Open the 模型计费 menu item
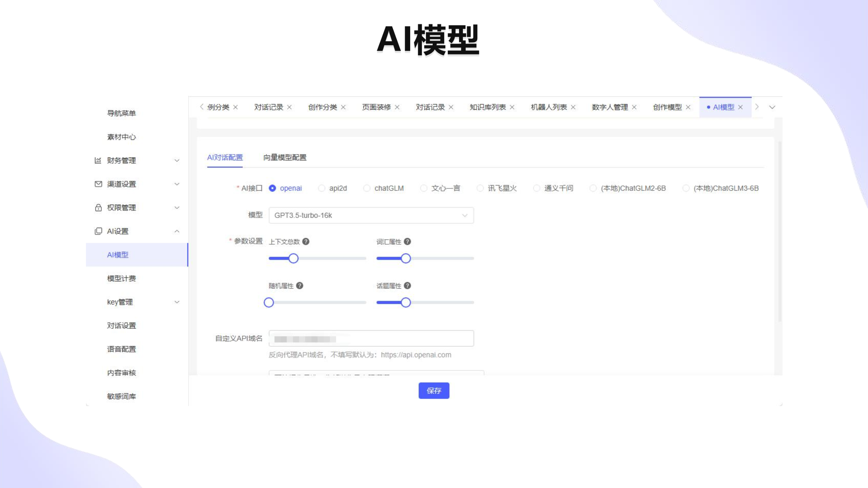Viewport: 868px width, 488px height. (x=121, y=278)
